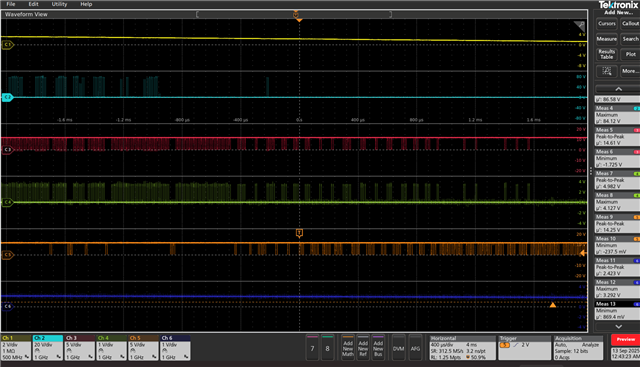Click the red Preview button
The image size is (640, 367).
tap(625, 340)
